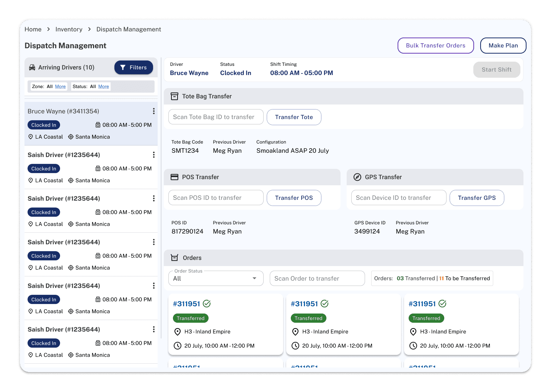Focus Scan Order to transfer field
The height and width of the screenshot is (392, 551).
tap(317, 278)
